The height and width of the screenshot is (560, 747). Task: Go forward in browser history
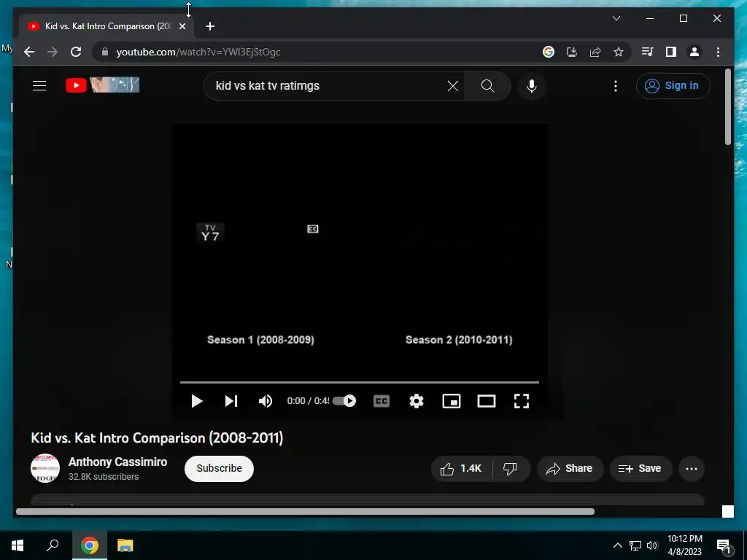(53, 52)
